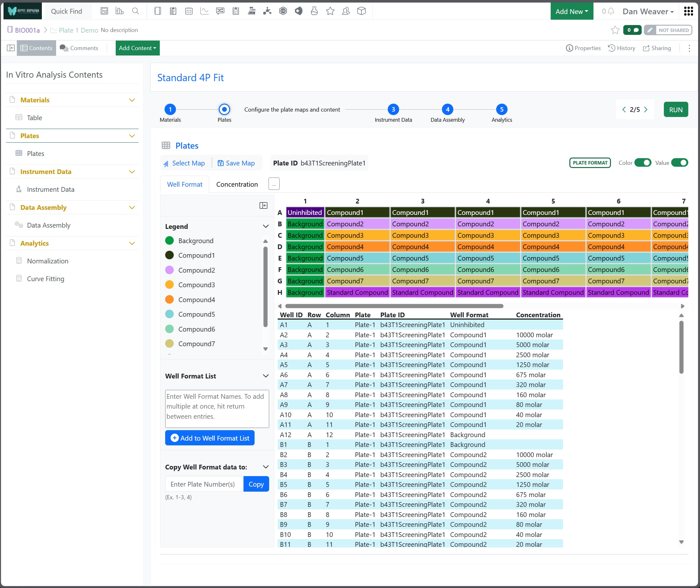This screenshot has width=700, height=588.
Task: Click the green RUN button
Action: click(676, 110)
